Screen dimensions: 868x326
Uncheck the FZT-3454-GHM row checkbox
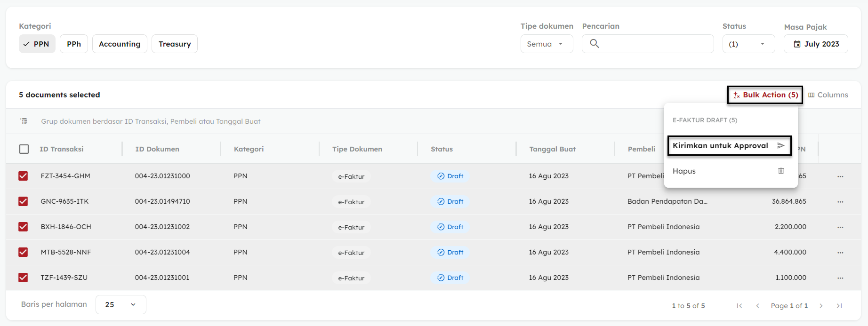point(23,176)
